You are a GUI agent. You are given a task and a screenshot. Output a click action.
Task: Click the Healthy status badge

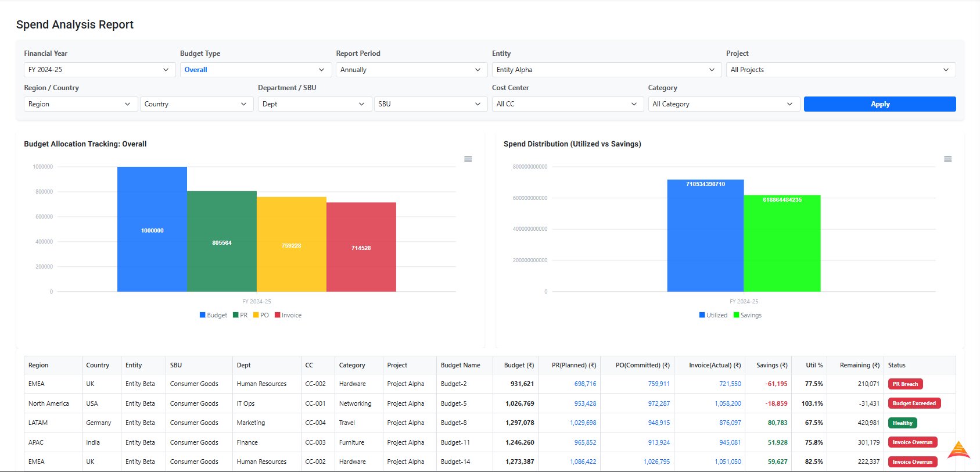[902, 423]
